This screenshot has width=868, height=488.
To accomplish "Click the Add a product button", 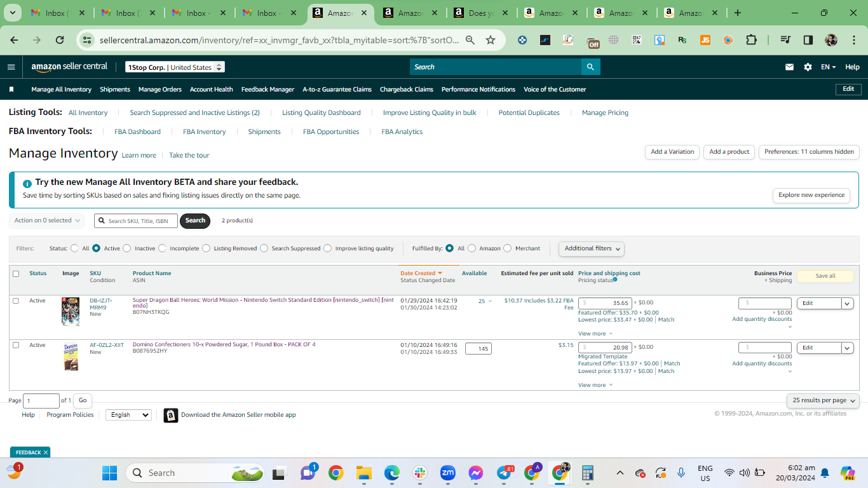I will click(729, 152).
